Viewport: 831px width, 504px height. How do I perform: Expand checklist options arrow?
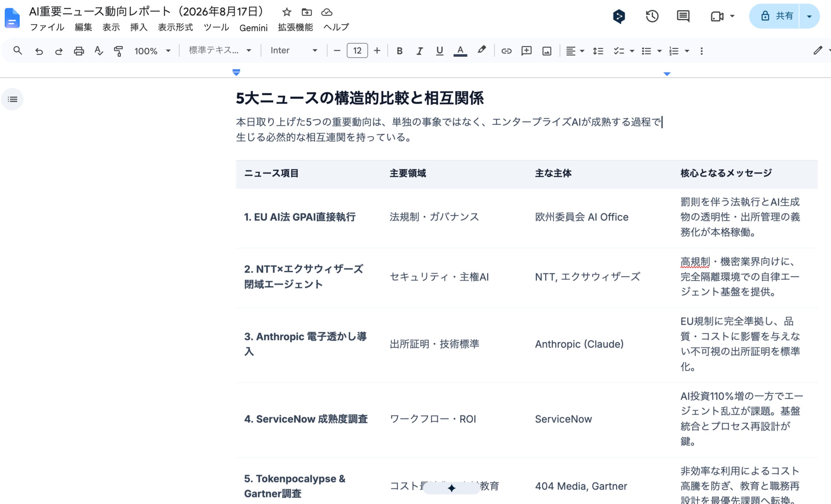[632, 51]
